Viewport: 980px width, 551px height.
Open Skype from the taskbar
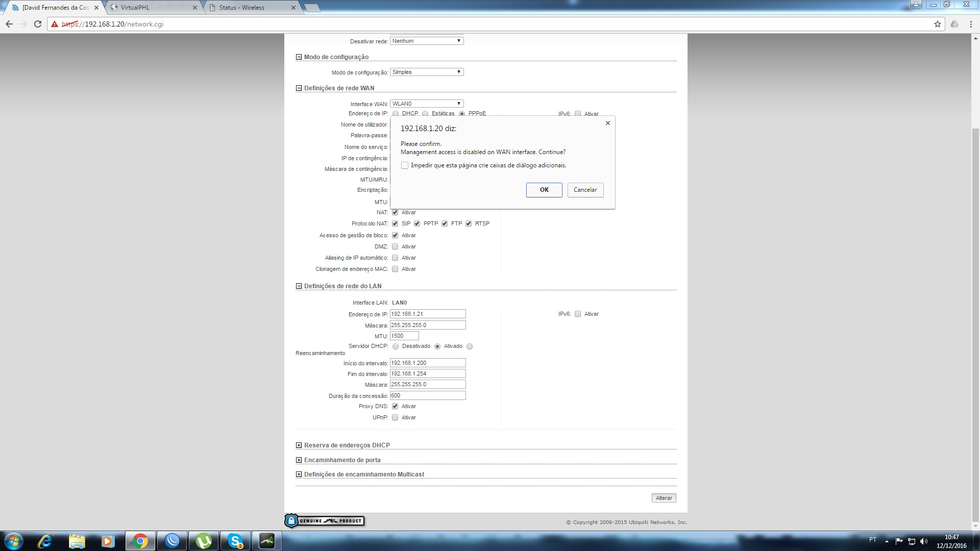click(235, 541)
